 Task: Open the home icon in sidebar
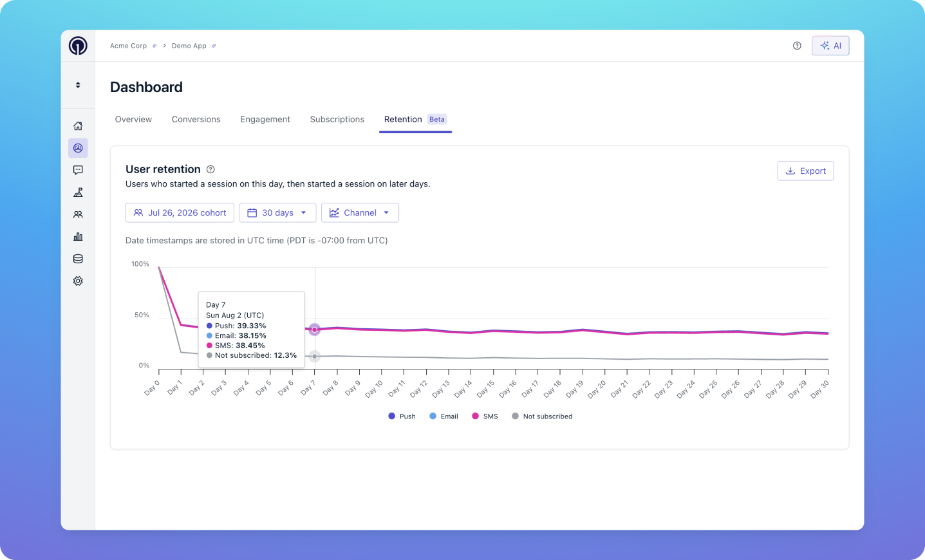point(78,126)
